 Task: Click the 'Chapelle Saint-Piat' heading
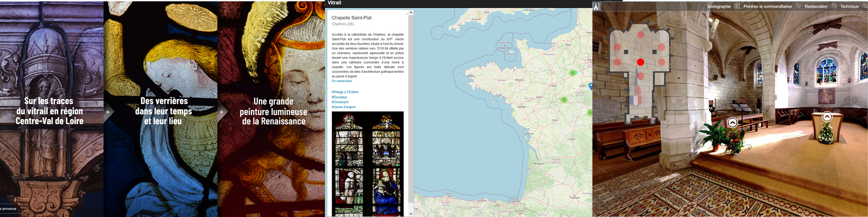pos(351,18)
